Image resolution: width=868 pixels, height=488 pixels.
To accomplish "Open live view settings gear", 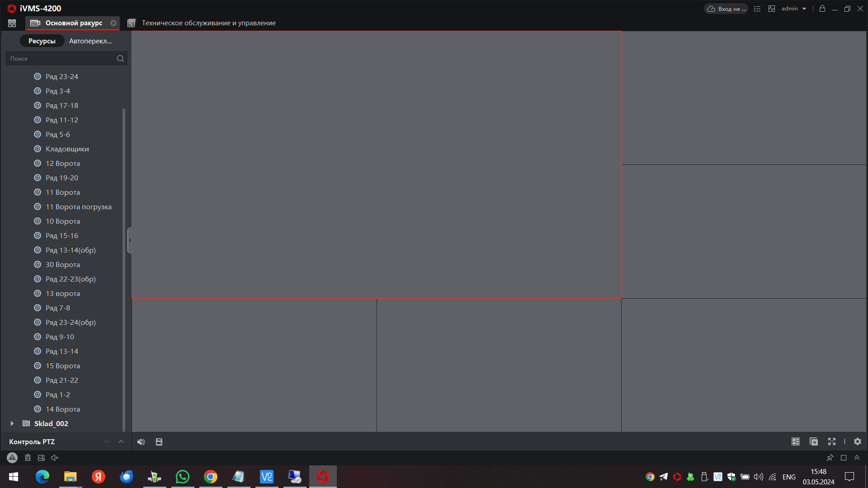I will click(x=858, y=442).
